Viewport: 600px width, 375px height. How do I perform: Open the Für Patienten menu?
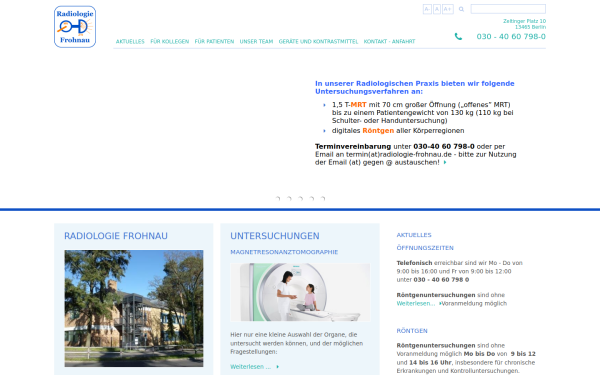coord(214,41)
